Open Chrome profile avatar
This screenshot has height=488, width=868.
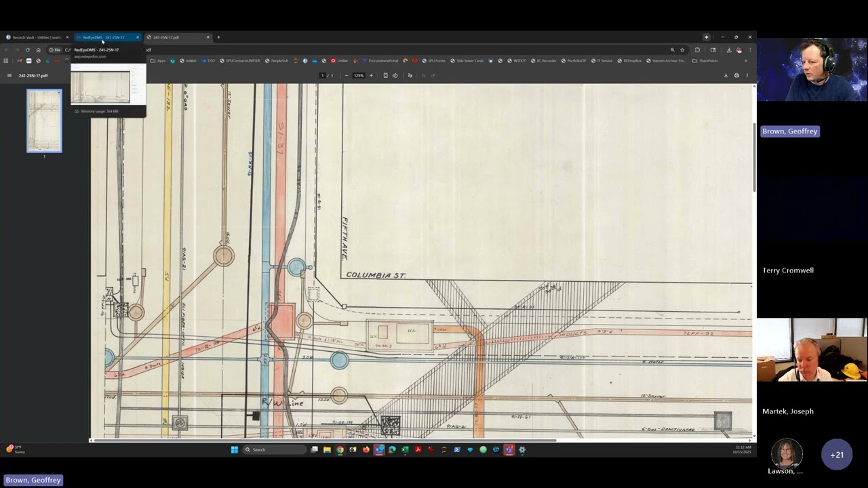tap(739, 49)
